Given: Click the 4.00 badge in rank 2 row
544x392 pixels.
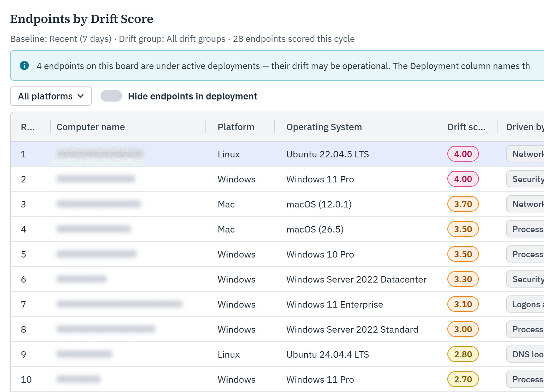Looking at the screenshot, I should [x=463, y=179].
